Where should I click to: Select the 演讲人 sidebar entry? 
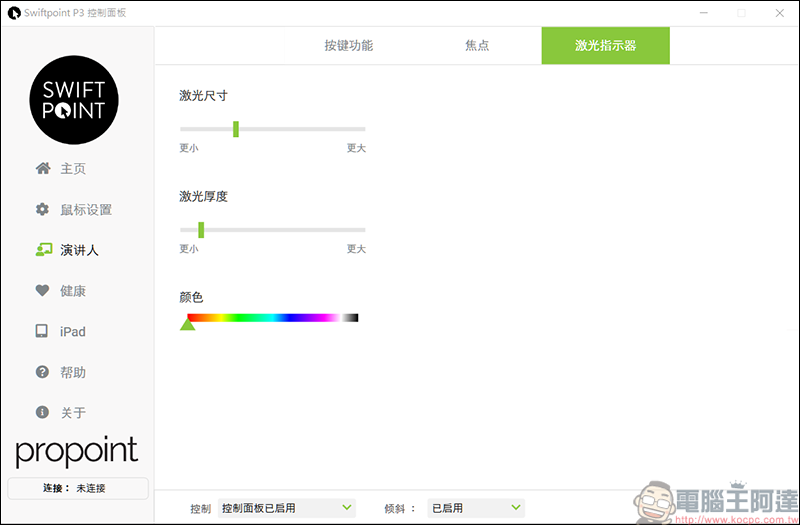[x=79, y=250]
